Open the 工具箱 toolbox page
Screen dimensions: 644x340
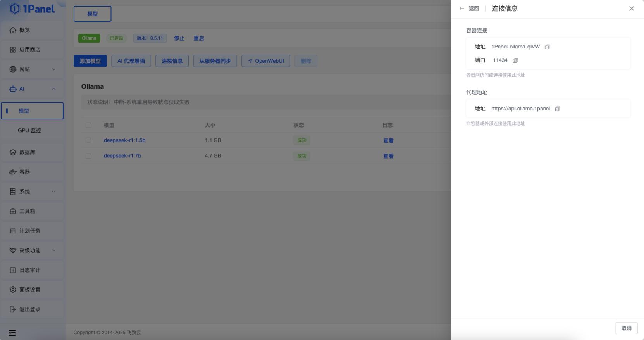(x=32, y=211)
